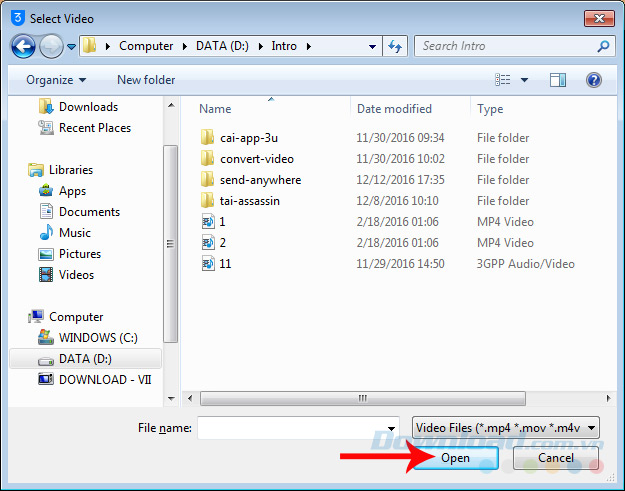Open the Apps library

click(x=72, y=191)
